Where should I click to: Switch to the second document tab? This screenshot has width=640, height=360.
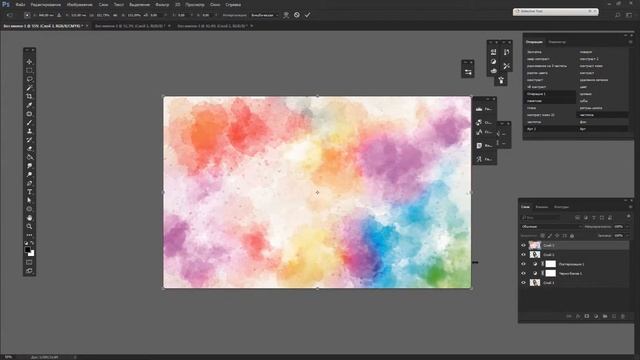[x=133, y=26]
